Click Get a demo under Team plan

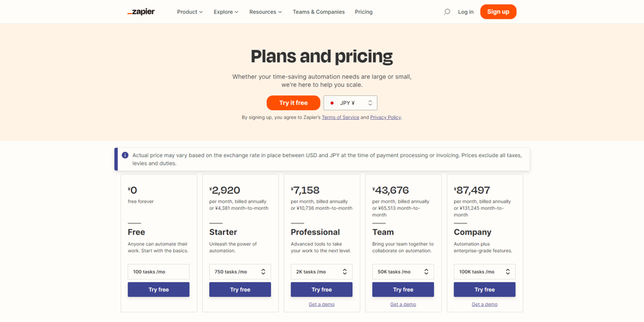click(402, 304)
